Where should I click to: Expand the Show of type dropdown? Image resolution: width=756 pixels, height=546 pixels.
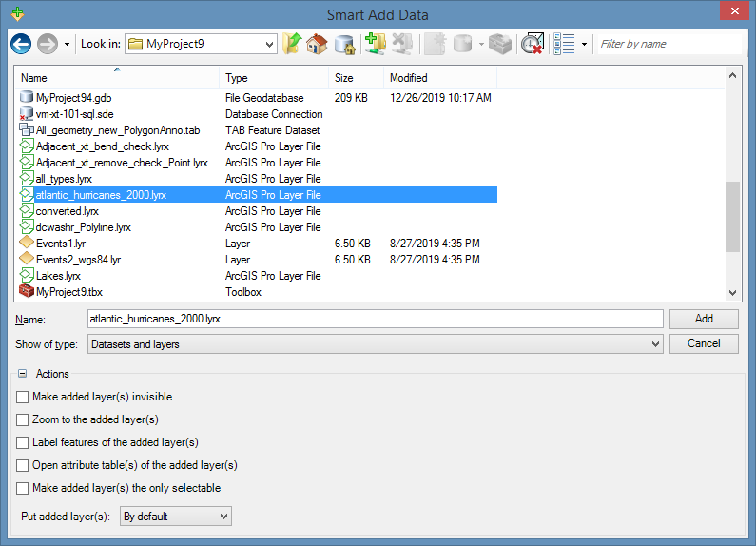pyautogui.click(x=375, y=344)
